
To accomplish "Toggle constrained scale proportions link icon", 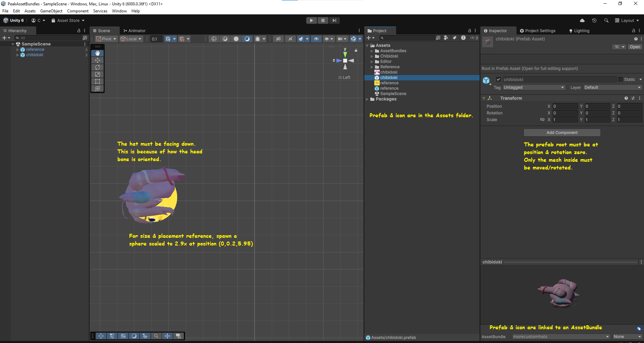I will (542, 120).
